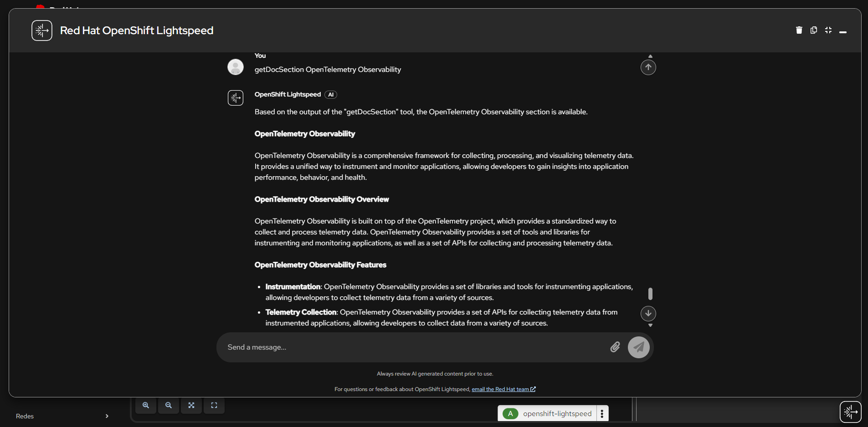Click the scroll-down caret below the scrollbar
Screen dimensions: 868x427
pos(649,326)
